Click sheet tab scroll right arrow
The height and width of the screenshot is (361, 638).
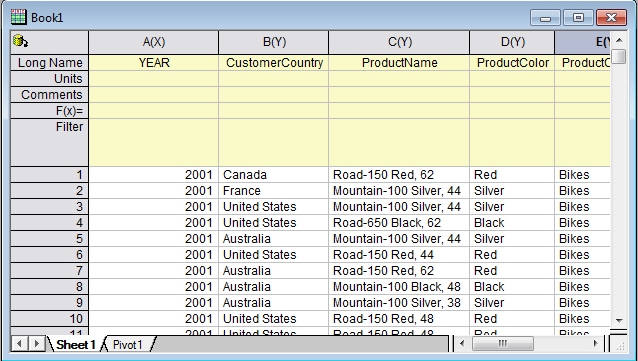pos(36,344)
